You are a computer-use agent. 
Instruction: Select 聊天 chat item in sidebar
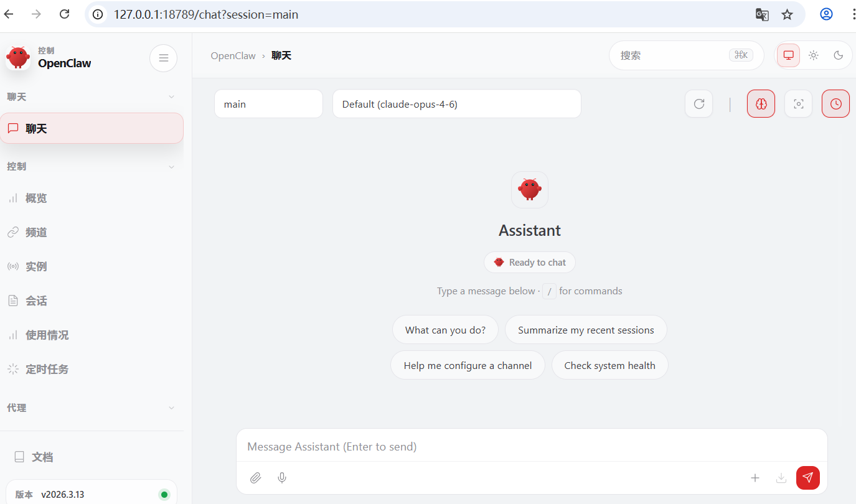[x=92, y=128]
